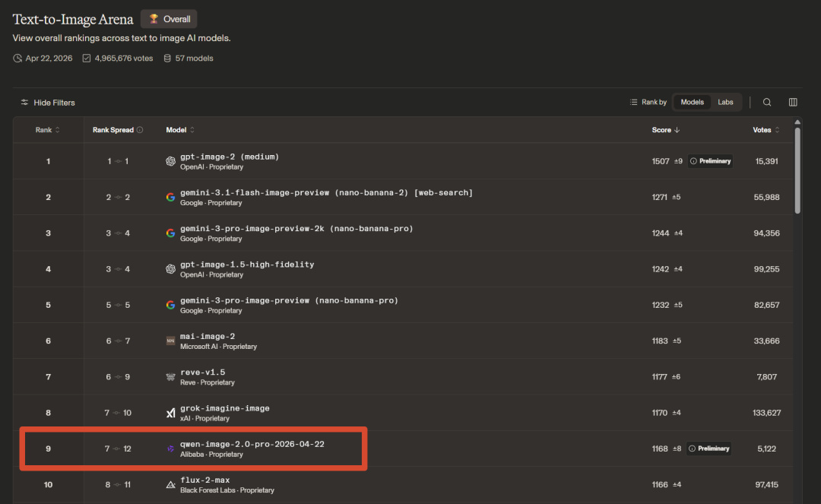
Task: Click the Google logo beside gemini-3.1-flash-image-preview
Action: (171, 198)
